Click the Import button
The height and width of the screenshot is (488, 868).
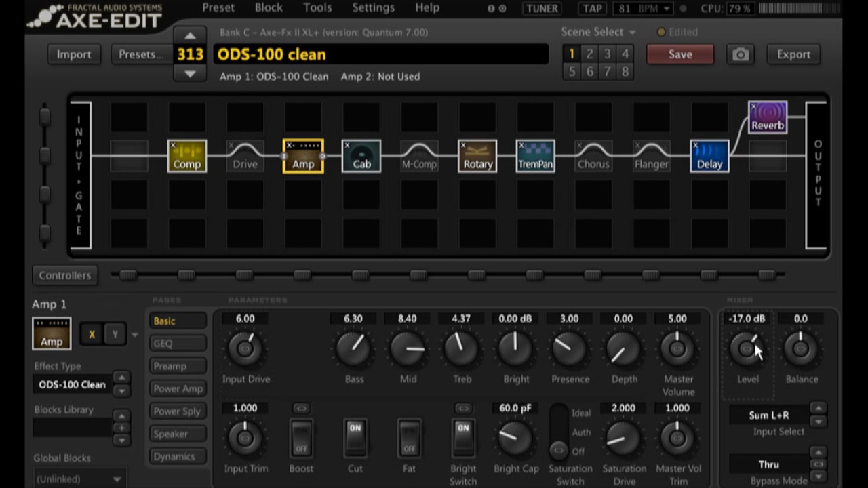coord(74,54)
